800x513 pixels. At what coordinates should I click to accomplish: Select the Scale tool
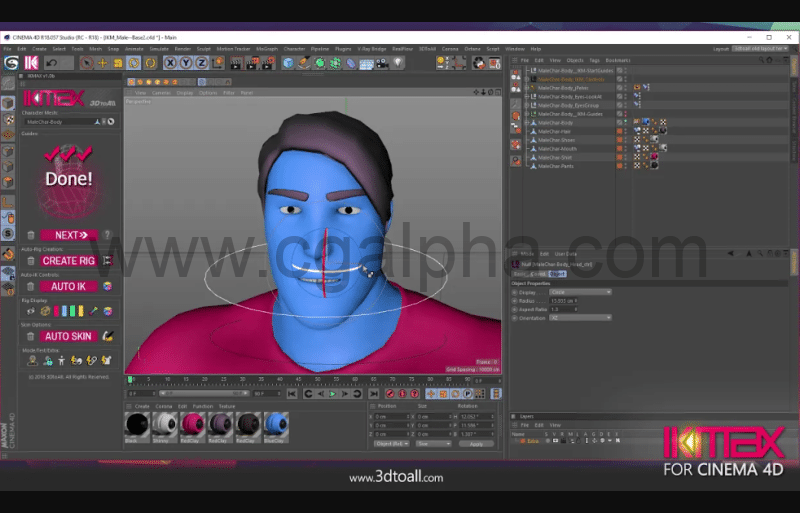click(x=118, y=63)
